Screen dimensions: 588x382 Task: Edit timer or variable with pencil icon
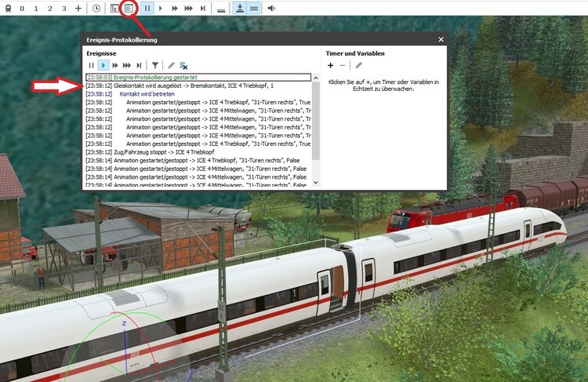pos(358,65)
